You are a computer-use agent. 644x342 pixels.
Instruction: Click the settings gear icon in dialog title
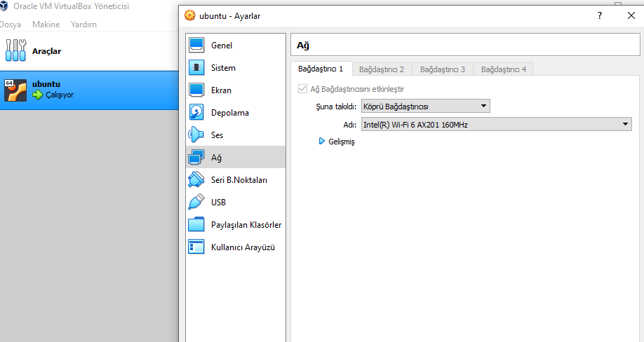[189, 15]
